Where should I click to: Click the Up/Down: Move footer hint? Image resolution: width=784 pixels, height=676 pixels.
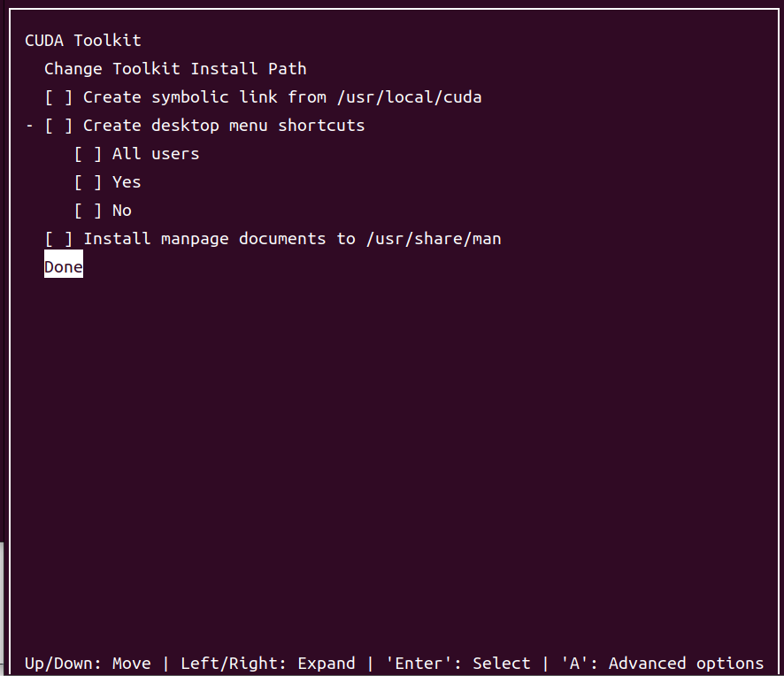(88, 664)
